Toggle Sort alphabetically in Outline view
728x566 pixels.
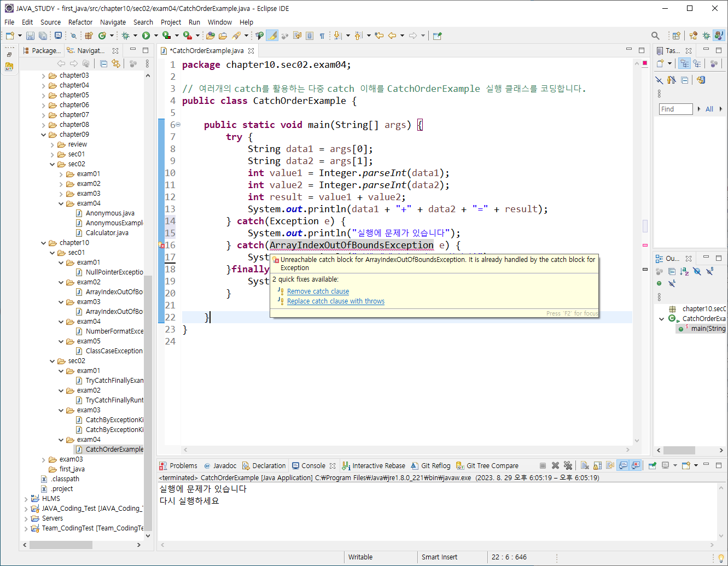coord(684,271)
